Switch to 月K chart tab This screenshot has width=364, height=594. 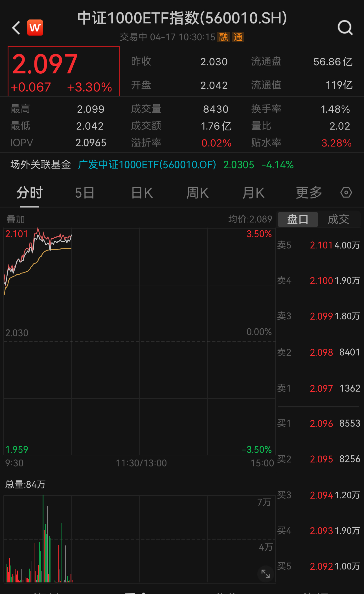tap(253, 193)
